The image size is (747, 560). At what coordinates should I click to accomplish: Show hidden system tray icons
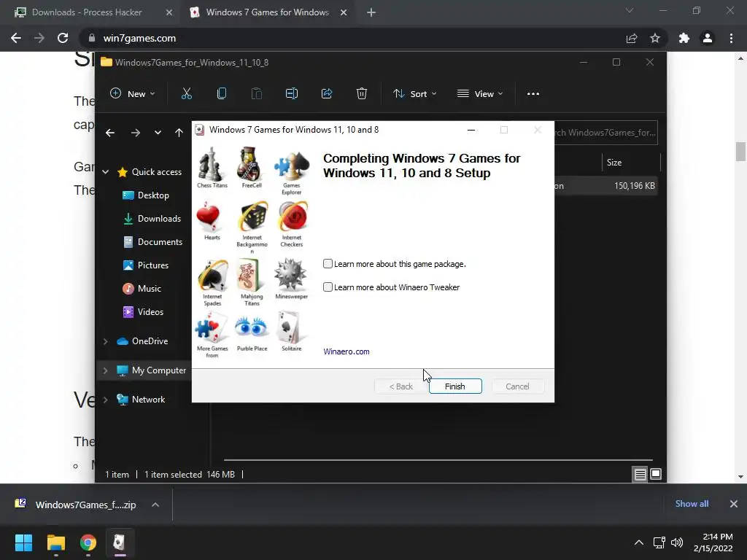point(639,542)
